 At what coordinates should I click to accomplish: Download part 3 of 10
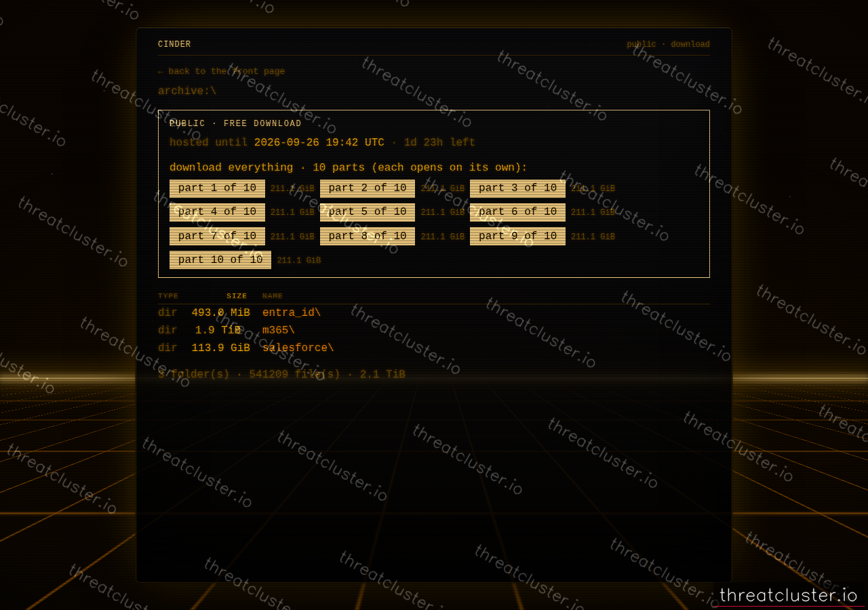(517, 188)
